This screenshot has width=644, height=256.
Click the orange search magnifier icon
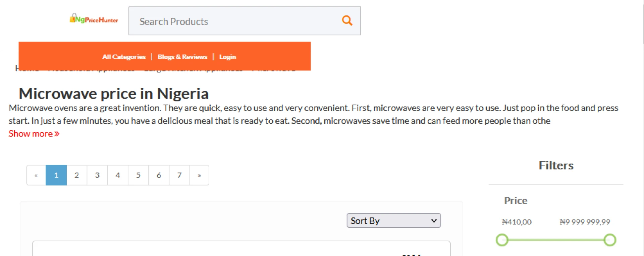tap(347, 21)
